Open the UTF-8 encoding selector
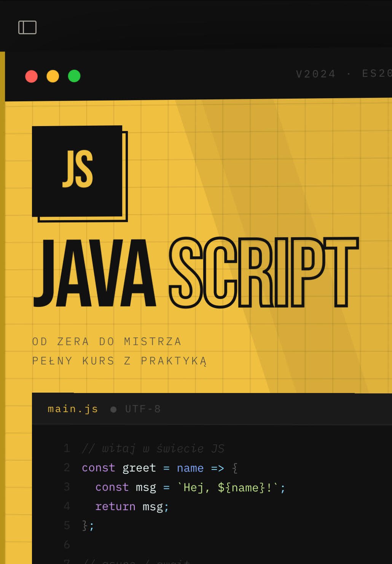The image size is (392, 564). (x=143, y=409)
